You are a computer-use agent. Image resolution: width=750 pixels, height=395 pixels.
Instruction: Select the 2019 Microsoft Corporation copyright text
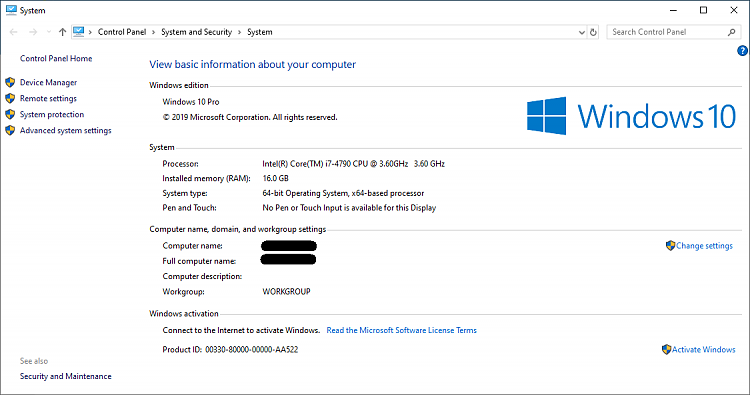[250, 117]
